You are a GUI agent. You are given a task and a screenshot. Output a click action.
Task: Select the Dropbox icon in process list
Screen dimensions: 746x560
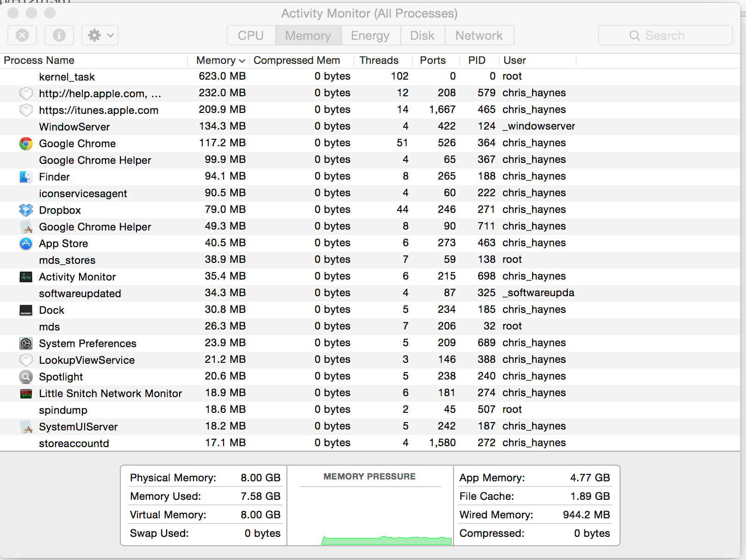[26, 210]
